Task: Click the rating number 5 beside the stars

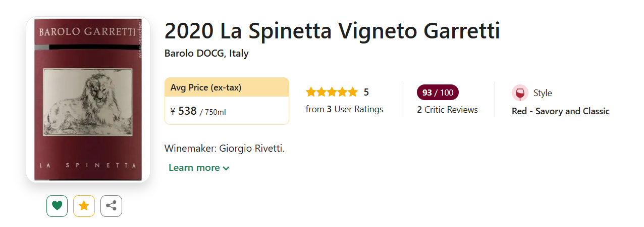Action: [366, 92]
